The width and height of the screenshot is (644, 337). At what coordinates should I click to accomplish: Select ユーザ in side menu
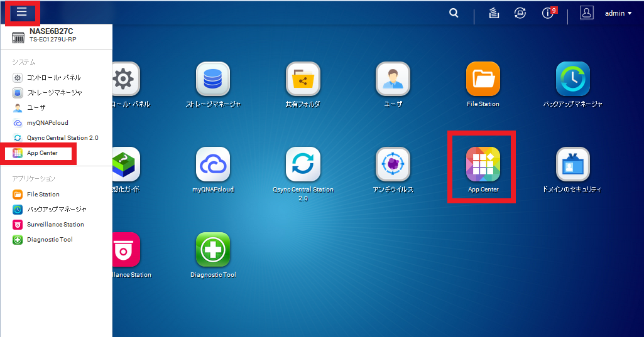tap(57, 107)
